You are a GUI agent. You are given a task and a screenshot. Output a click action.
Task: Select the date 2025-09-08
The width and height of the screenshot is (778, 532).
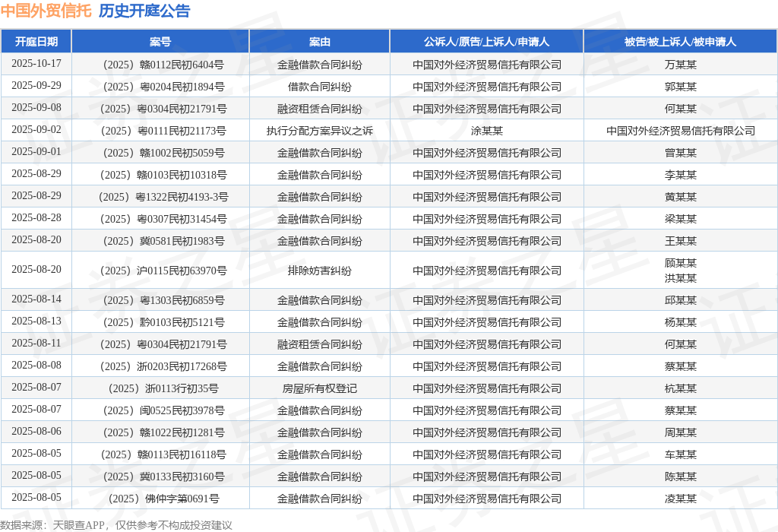pyautogui.click(x=36, y=108)
